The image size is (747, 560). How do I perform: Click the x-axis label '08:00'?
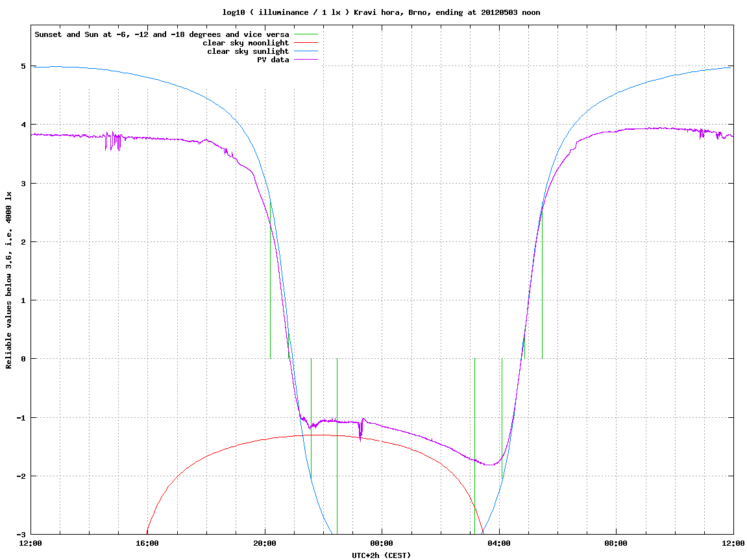pyautogui.click(x=617, y=543)
